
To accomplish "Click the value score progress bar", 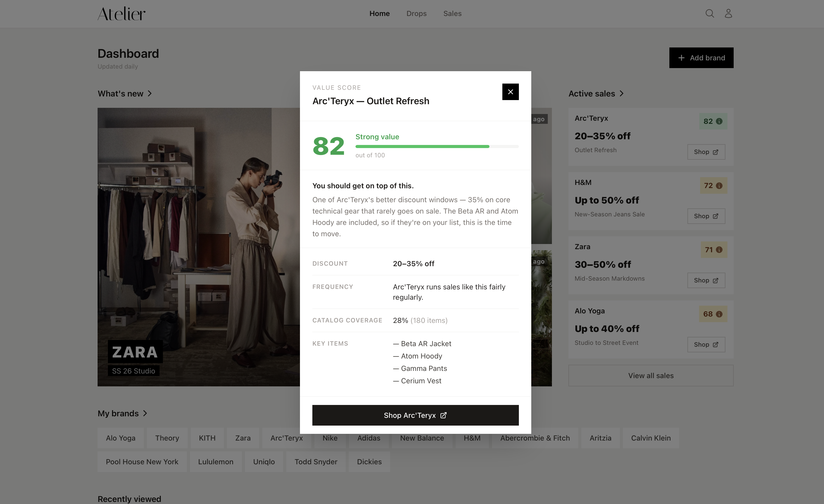I will (x=437, y=147).
